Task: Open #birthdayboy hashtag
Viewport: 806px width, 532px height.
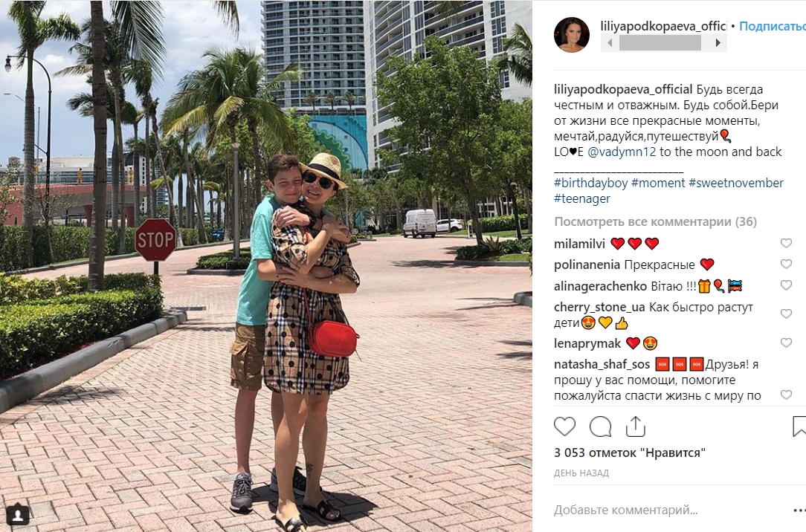Action: 590,184
